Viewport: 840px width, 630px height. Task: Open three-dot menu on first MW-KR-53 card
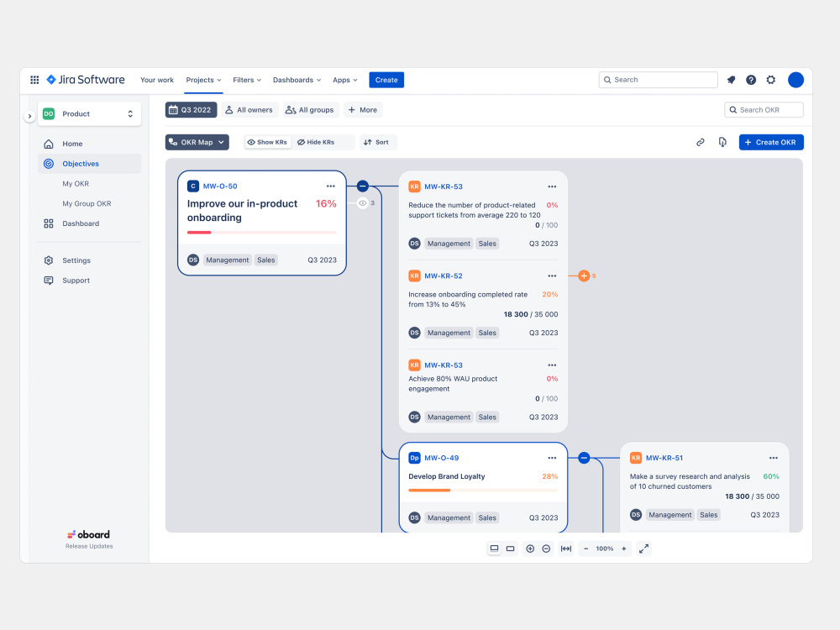[552, 186]
